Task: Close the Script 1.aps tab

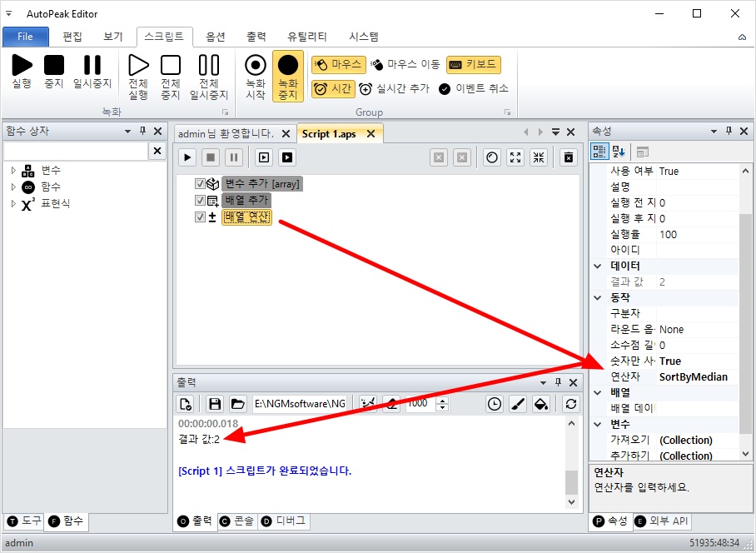Action: tap(371, 133)
